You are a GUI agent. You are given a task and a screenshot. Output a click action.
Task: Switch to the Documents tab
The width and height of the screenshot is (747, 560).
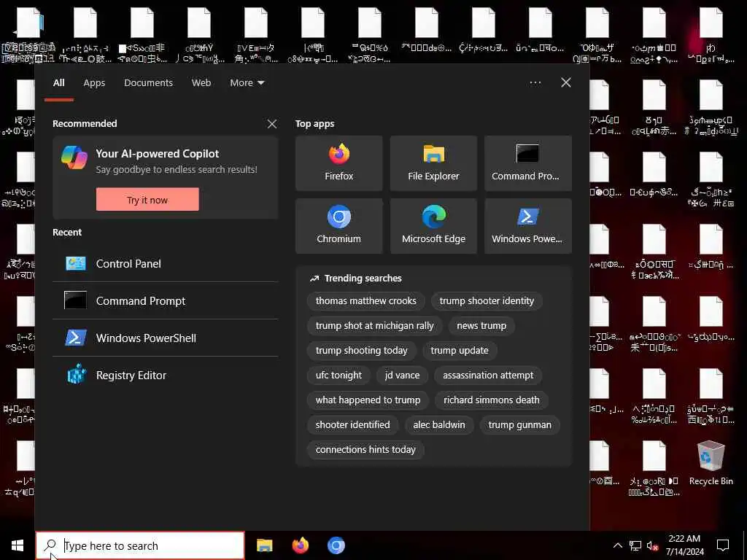coord(148,83)
